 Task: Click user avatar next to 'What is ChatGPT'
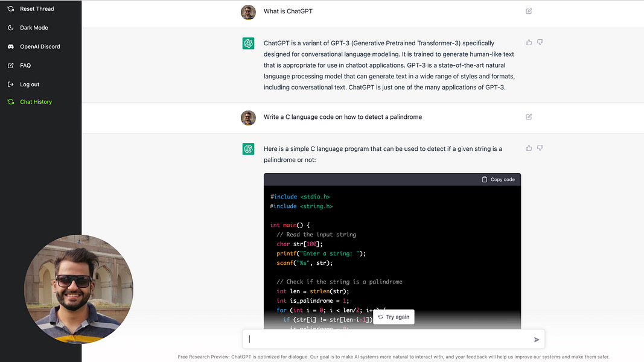(248, 12)
